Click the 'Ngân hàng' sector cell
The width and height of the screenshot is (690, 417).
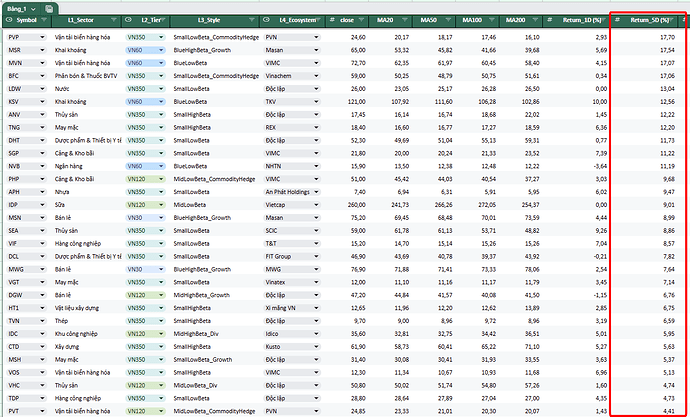[x=69, y=166]
